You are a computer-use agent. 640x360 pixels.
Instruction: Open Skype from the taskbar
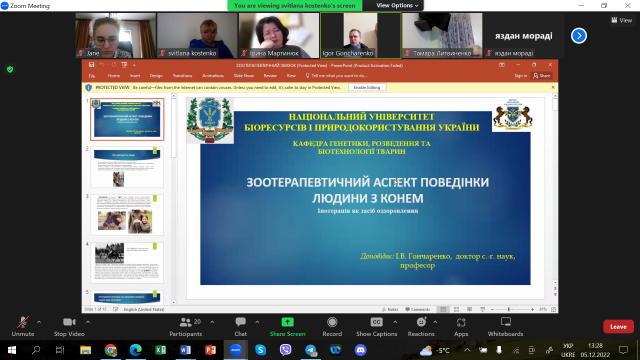[x=260, y=350]
